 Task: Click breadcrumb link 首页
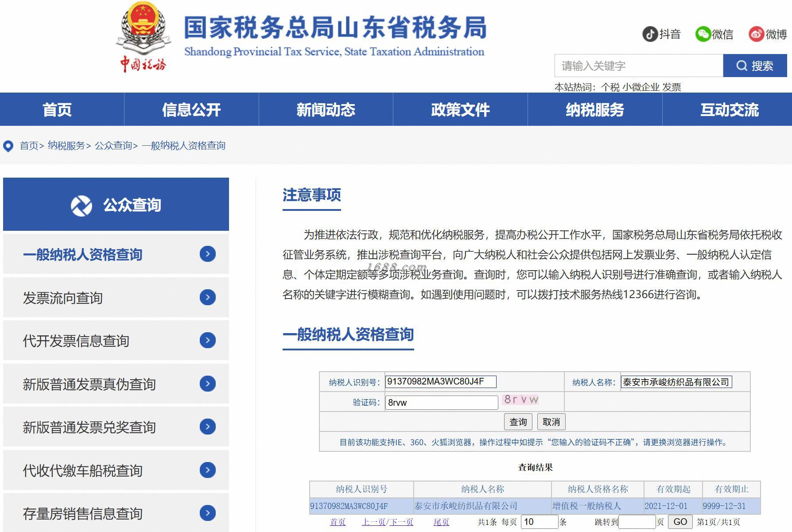click(29, 146)
